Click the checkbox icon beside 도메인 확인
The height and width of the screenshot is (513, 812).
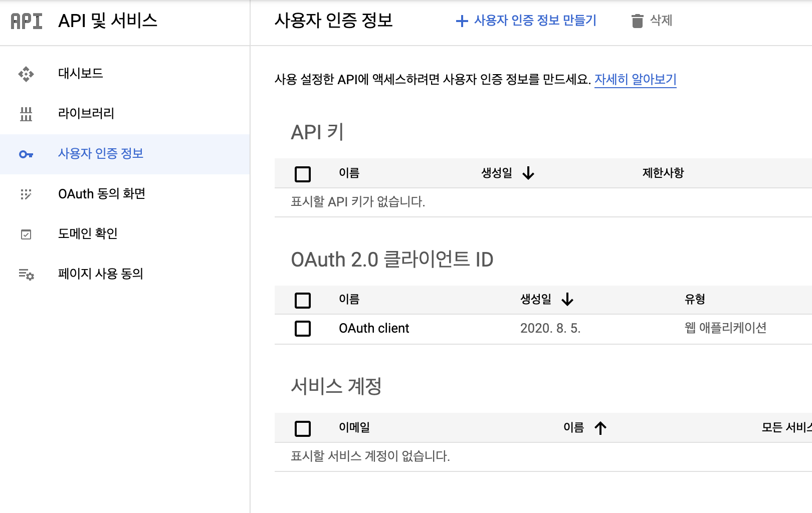point(26,234)
